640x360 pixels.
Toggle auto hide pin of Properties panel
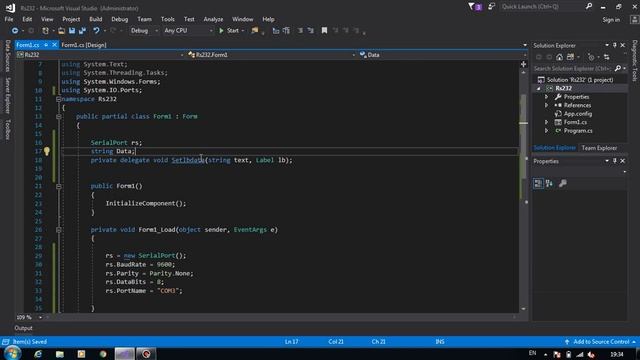(x=615, y=161)
